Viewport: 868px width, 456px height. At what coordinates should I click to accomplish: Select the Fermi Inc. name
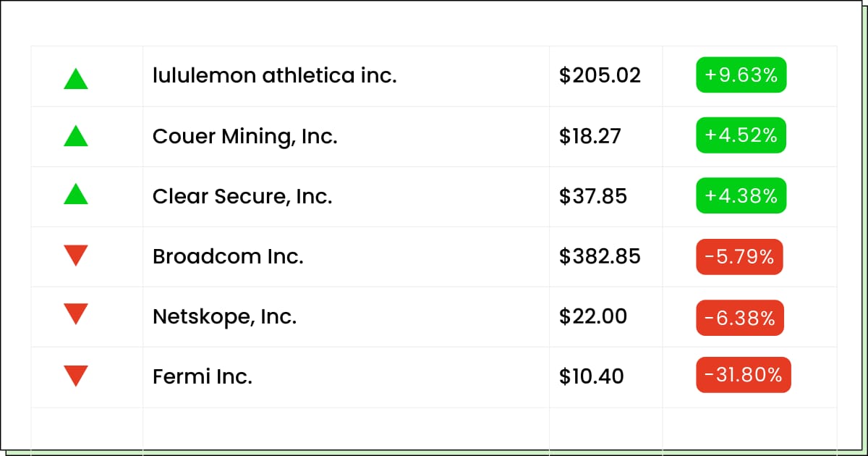(203, 376)
